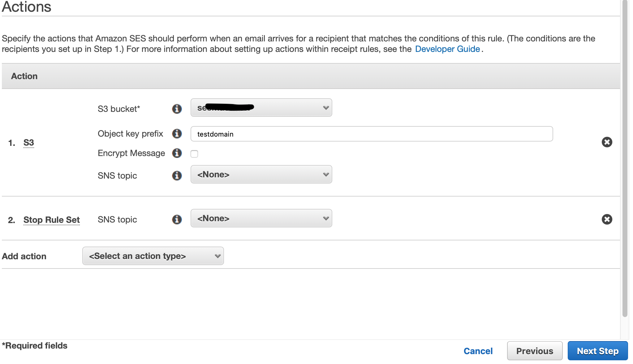Edit the Object key prefix input field
Viewport: 633px width, 364px height.
click(x=372, y=134)
